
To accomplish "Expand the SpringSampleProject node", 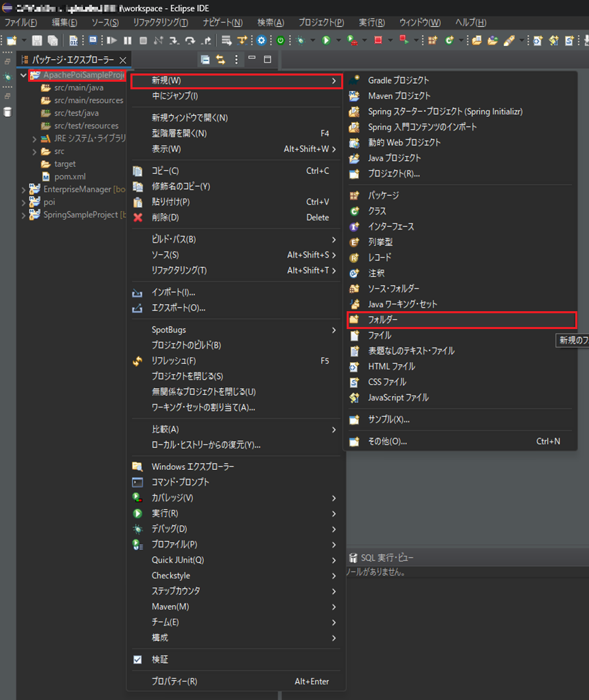I will point(23,216).
